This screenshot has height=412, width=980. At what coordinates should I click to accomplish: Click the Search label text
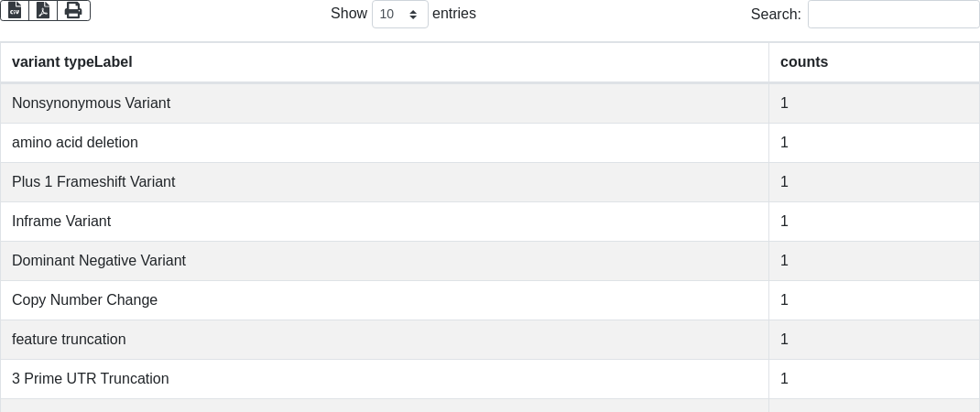pyautogui.click(x=776, y=14)
